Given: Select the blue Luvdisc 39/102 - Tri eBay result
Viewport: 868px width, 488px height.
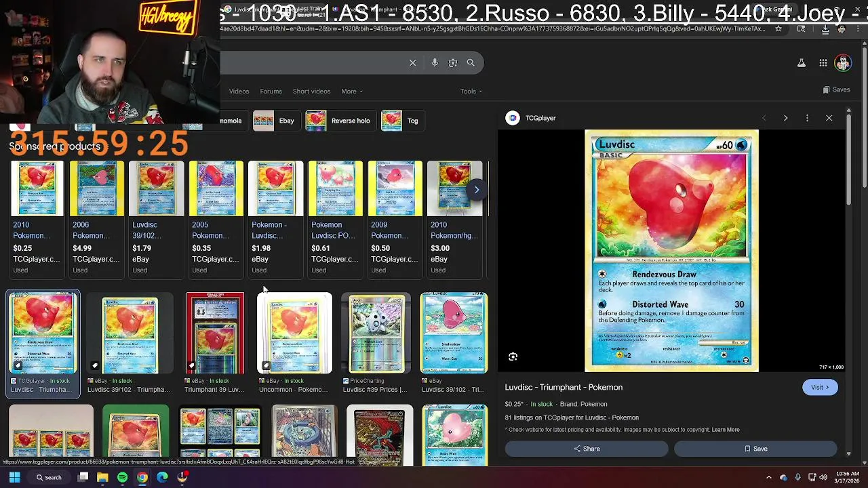Looking at the screenshot, I should point(454,344).
